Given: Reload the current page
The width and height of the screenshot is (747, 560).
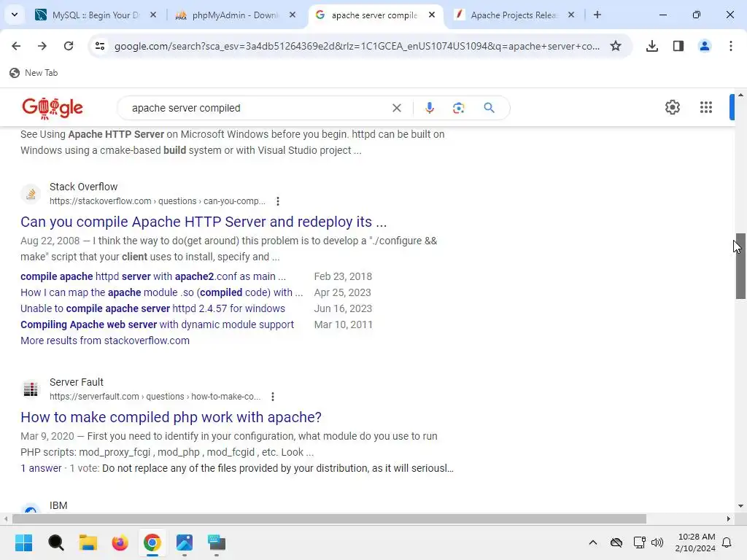Looking at the screenshot, I should pyautogui.click(x=69, y=46).
